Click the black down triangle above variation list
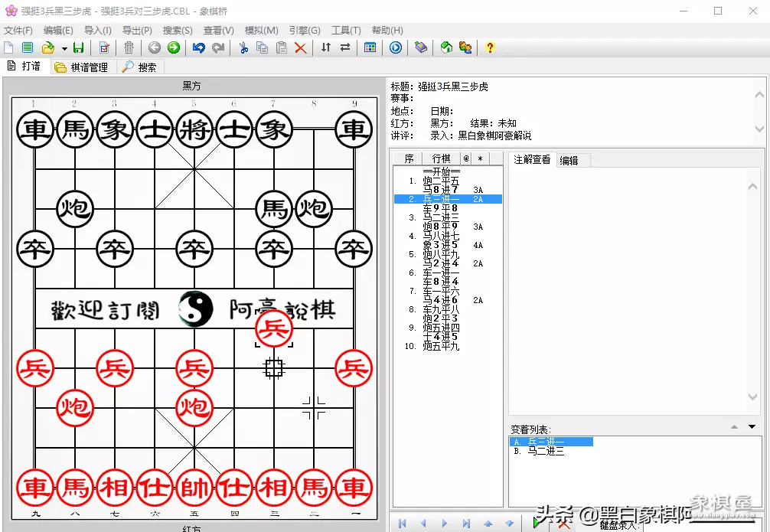This screenshot has height=532, width=770. coord(752,427)
